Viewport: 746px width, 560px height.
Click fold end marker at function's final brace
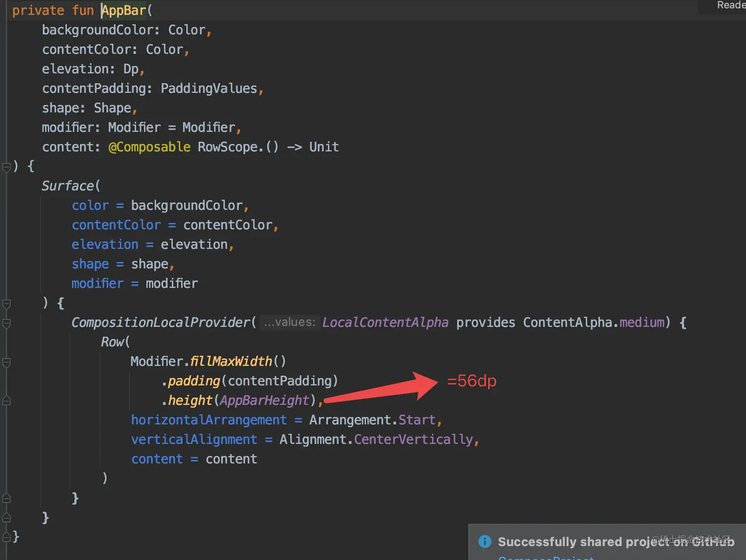[6, 537]
